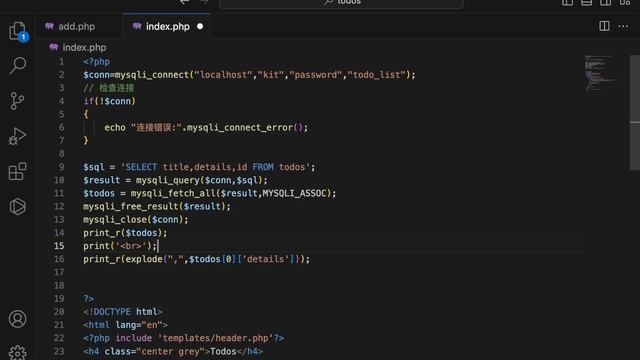
Task: Click mysqli_free_result on line 12
Action: [131, 207]
